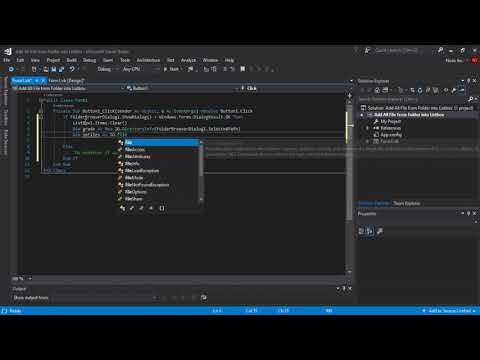
Task: Open the Debug configuration dropdown
Action: (108, 69)
